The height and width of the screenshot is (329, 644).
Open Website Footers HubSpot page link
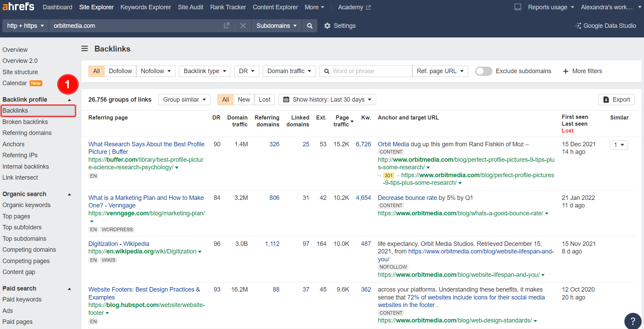tap(144, 293)
